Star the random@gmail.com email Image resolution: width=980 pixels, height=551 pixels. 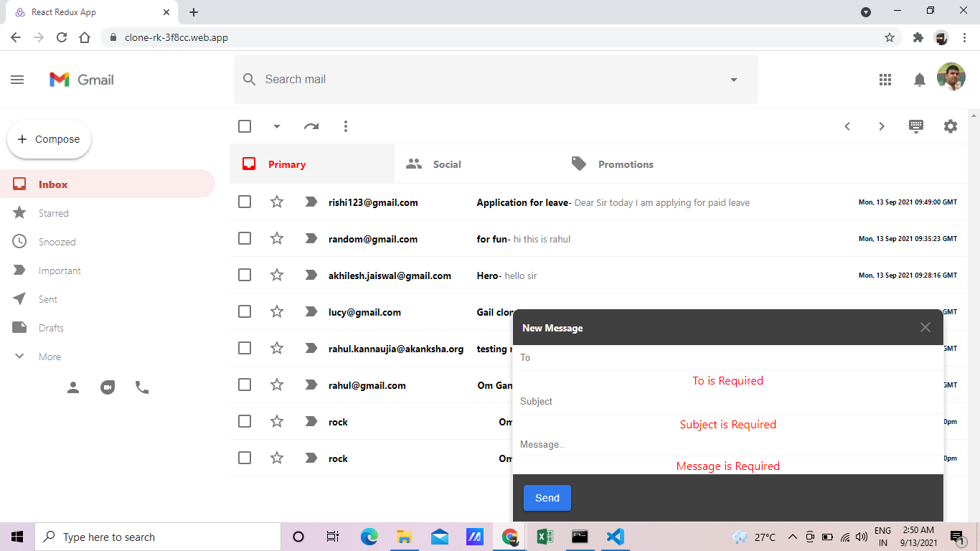click(277, 239)
